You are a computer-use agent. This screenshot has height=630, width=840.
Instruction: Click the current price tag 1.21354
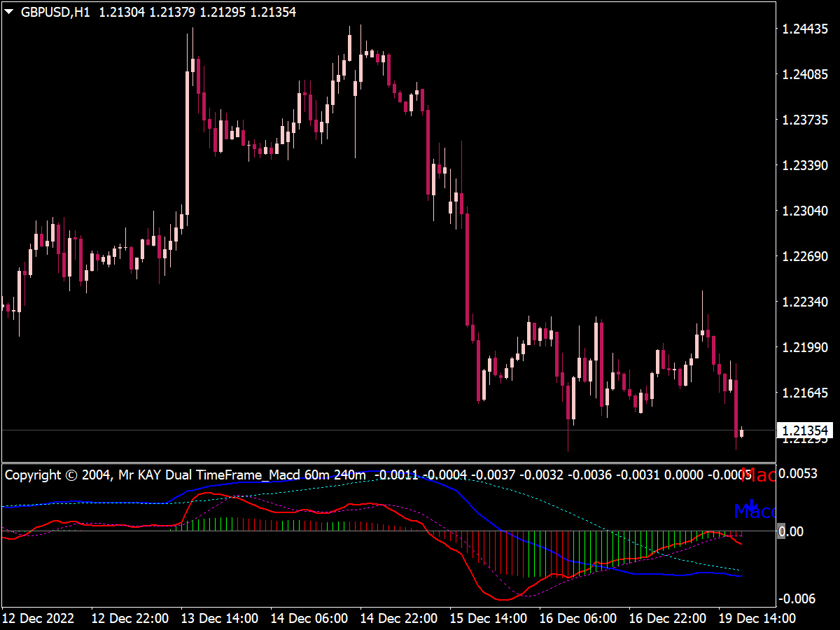tap(806, 430)
